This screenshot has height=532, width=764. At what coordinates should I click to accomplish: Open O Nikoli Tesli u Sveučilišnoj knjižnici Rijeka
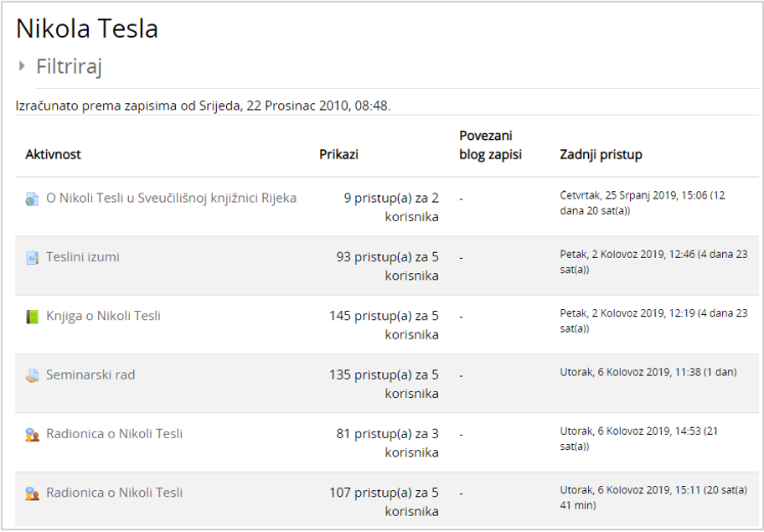(171, 199)
